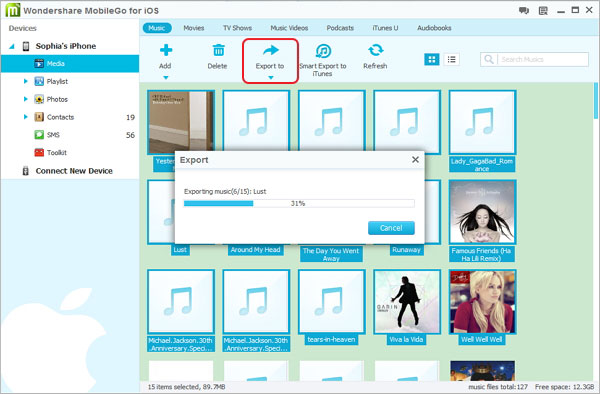
Task: Expand the Contacts tree node
Action: (x=25, y=117)
